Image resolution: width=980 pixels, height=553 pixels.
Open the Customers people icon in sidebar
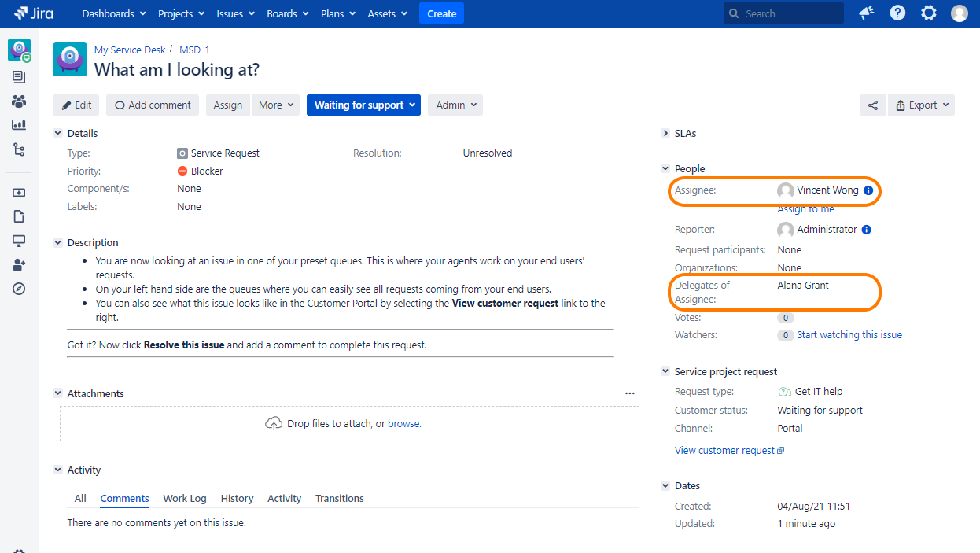click(x=19, y=101)
